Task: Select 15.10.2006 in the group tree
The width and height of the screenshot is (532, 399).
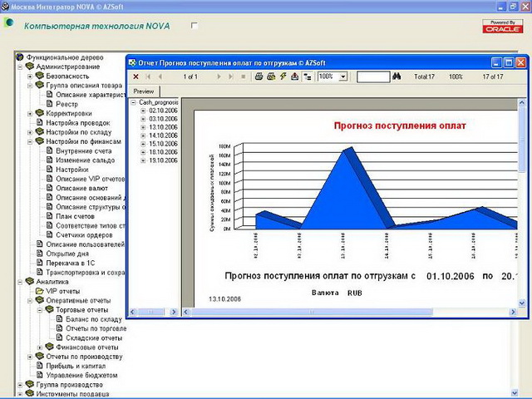Action: (x=163, y=144)
